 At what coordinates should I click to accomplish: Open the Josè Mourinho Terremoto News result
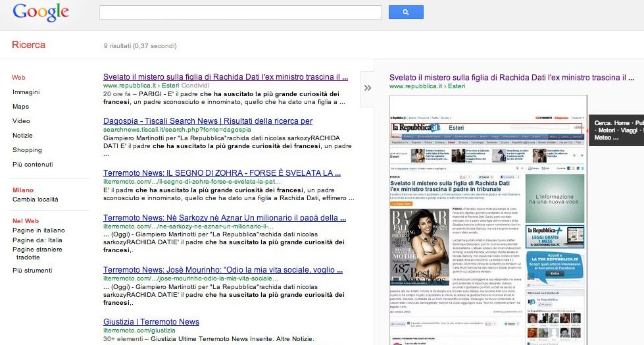(x=223, y=270)
